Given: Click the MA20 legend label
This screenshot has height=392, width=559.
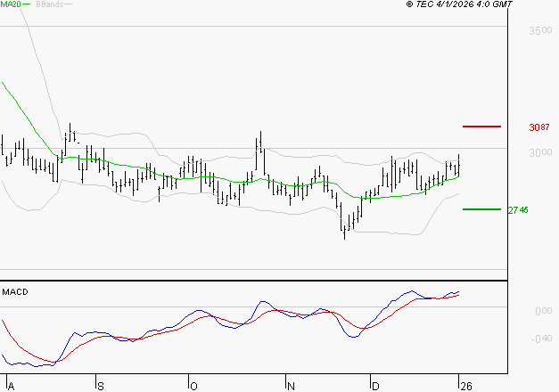Looking at the screenshot, I should 10,4.
